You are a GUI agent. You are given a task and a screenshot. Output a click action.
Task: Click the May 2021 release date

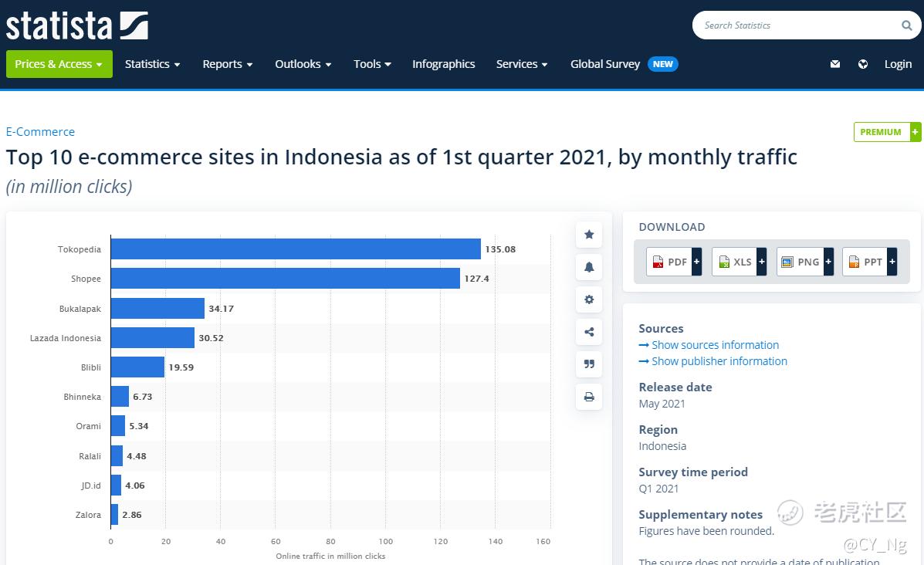pos(662,404)
